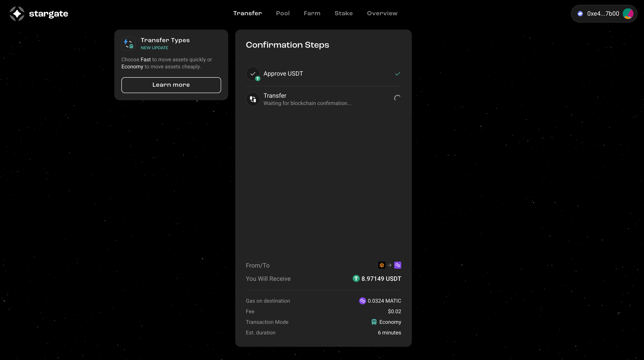Viewport: 644px width, 360px height.
Task: Click the purple Polygon destination chain icon
Action: [397, 265]
